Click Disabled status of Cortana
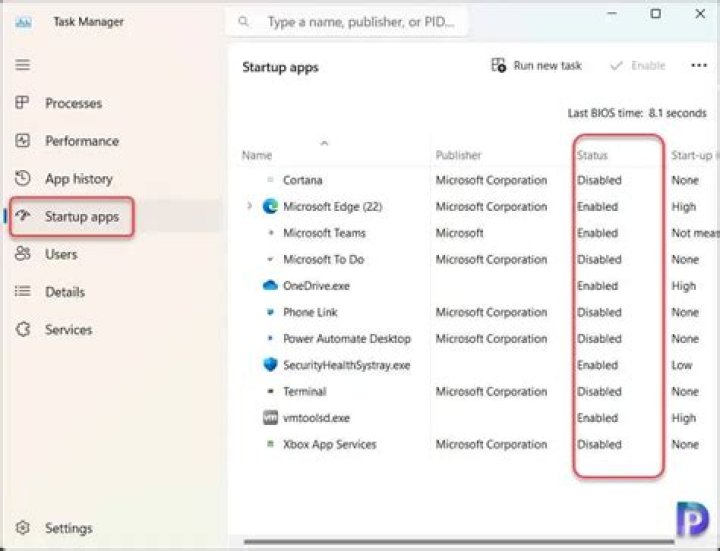Image resolution: width=720 pixels, height=551 pixels. tap(599, 180)
